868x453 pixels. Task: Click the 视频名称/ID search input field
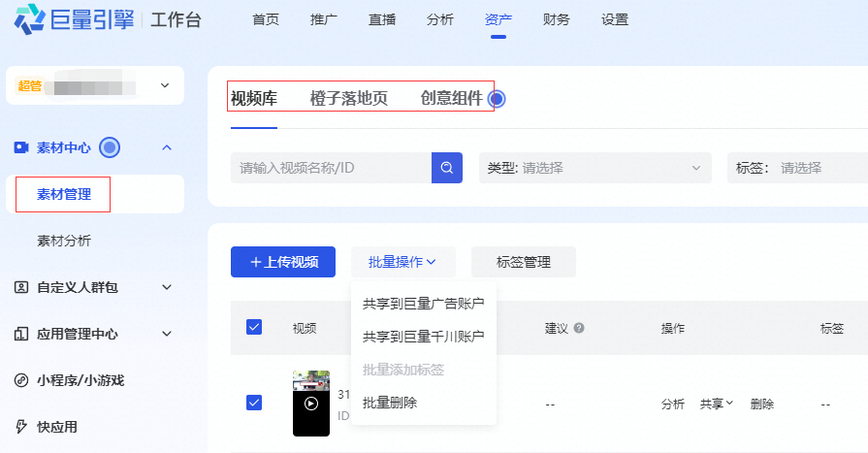[x=331, y=168]
